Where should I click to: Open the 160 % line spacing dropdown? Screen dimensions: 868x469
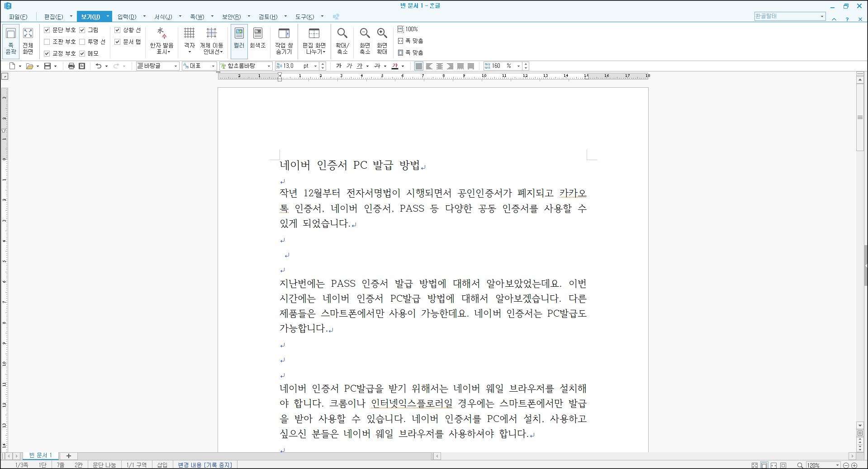tap(519, 66)
